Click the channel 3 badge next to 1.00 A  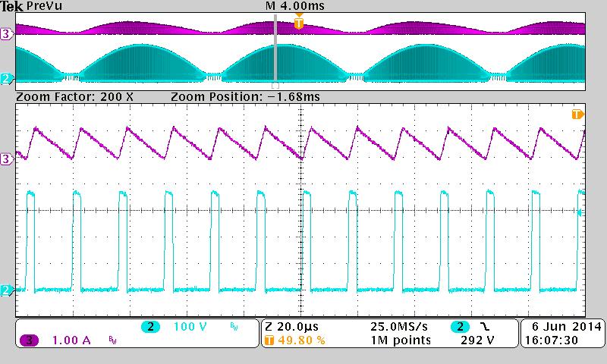click(29, 340)
